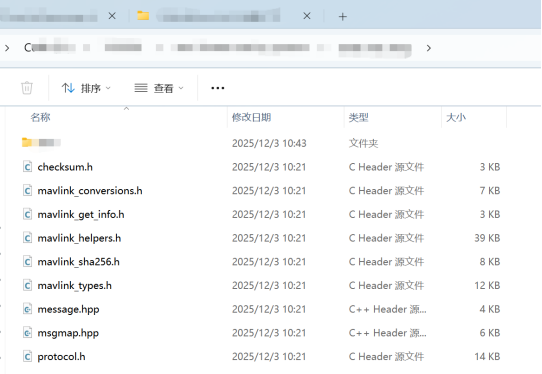Image resolution: width=542 pixels, height=374 pixels.
Task: Click the mavlink_sha256.h file icon
Action: pyautogui.click(x=28, y=262)
